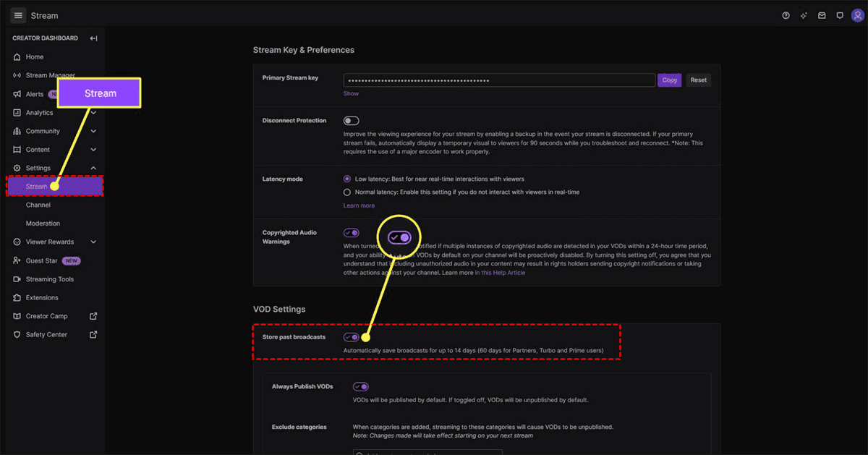Click the Settings gear icon
The height and width of the screenshot is (455, 868).
[17, 168]
